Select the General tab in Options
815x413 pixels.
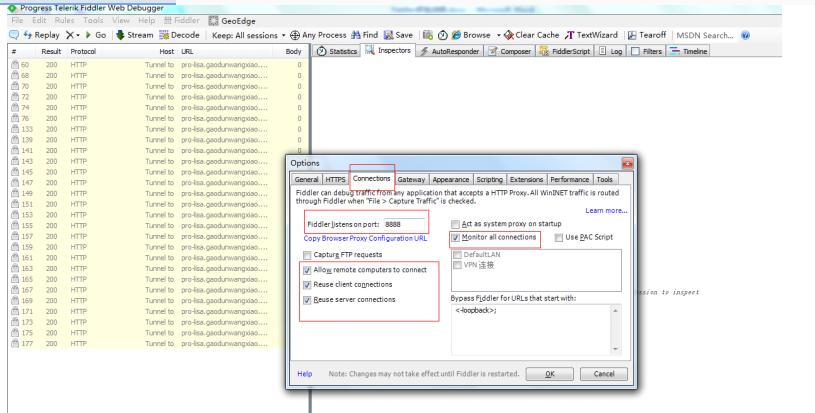point(306,179)
